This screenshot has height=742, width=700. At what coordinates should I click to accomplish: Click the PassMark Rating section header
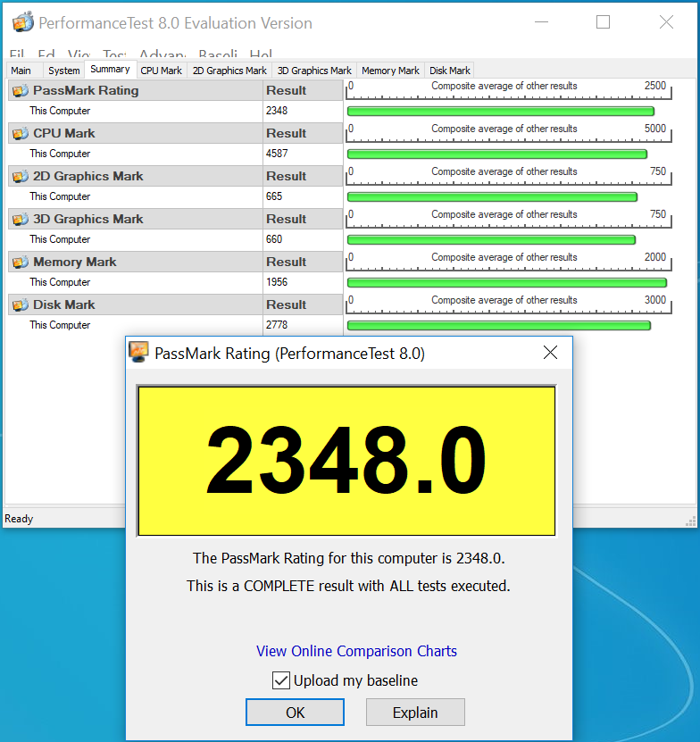click(136, 90)
